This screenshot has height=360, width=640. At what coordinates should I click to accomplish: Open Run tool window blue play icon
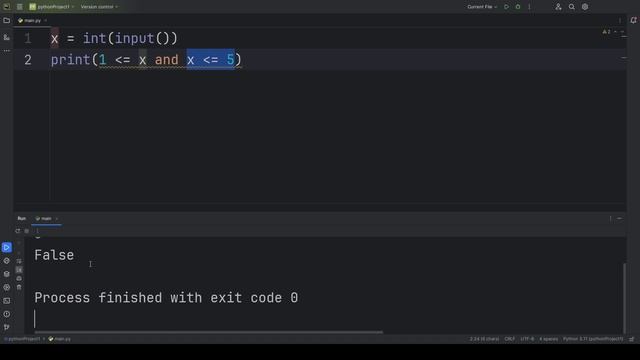coord(7,247)
